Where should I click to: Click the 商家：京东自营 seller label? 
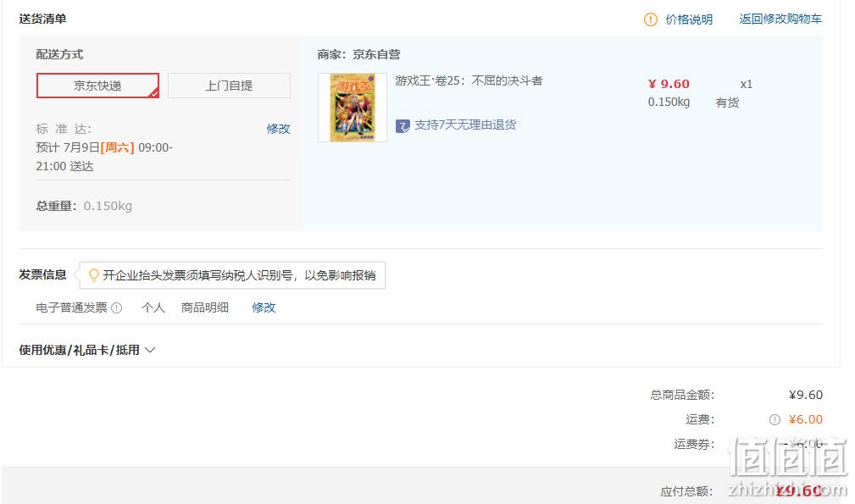358,54
